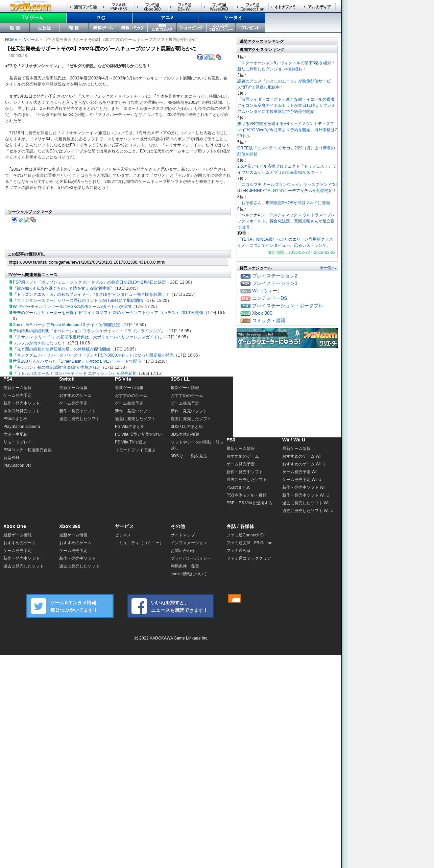This screenshot has width=434, height=868.
Task: Click the X360 platform badge icon
Action: point(245,313)
